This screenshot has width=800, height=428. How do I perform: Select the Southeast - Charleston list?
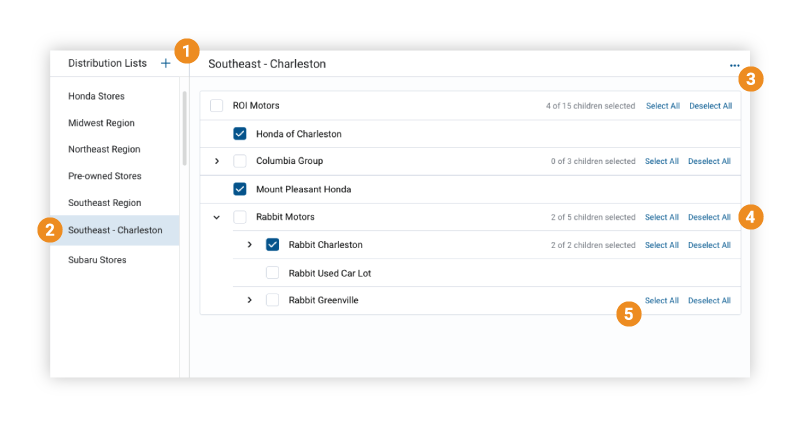(x=115, y=230)
